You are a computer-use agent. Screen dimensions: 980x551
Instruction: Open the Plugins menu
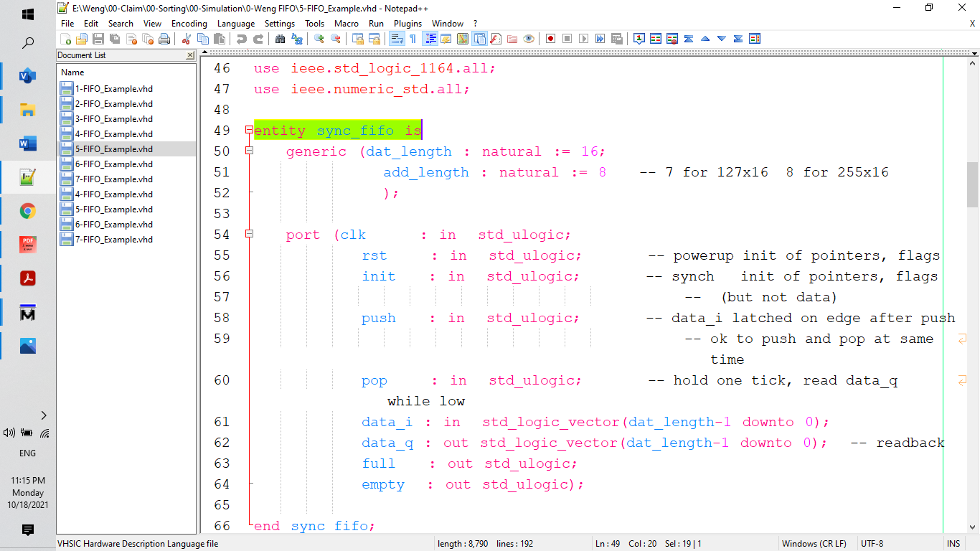[x=408, y=24]
